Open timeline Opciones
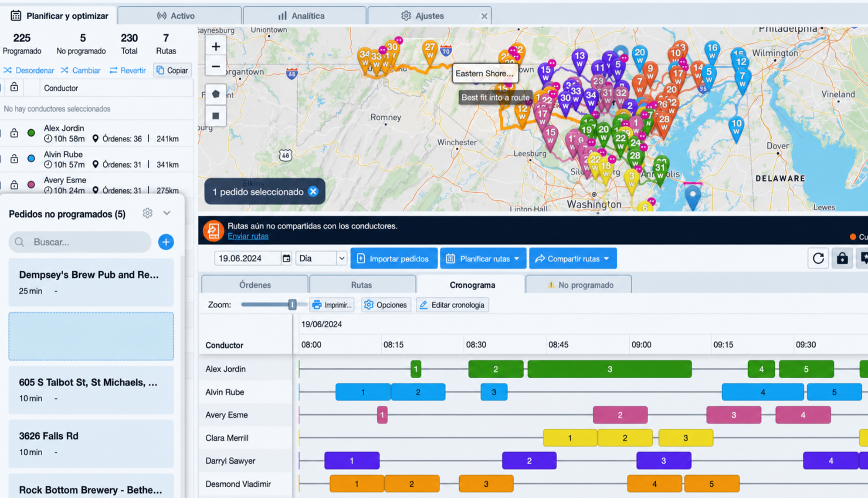The image size is (868, 498). tap(386, 305)
